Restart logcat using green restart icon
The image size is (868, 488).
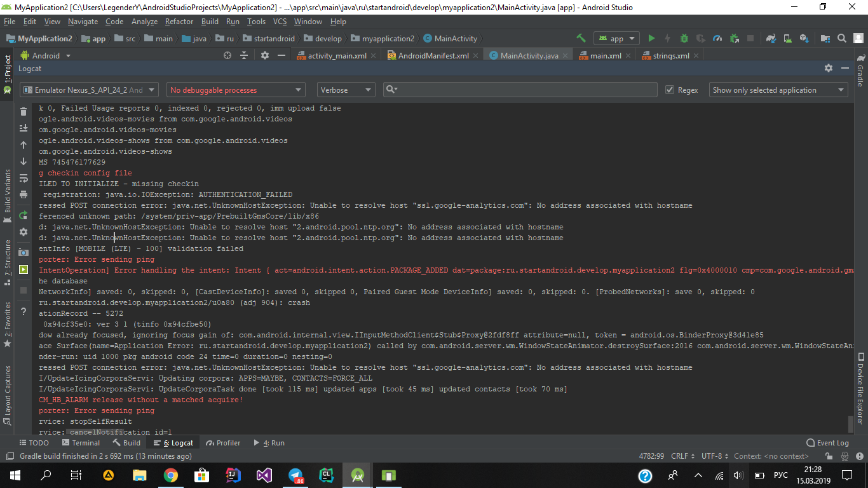24,215
